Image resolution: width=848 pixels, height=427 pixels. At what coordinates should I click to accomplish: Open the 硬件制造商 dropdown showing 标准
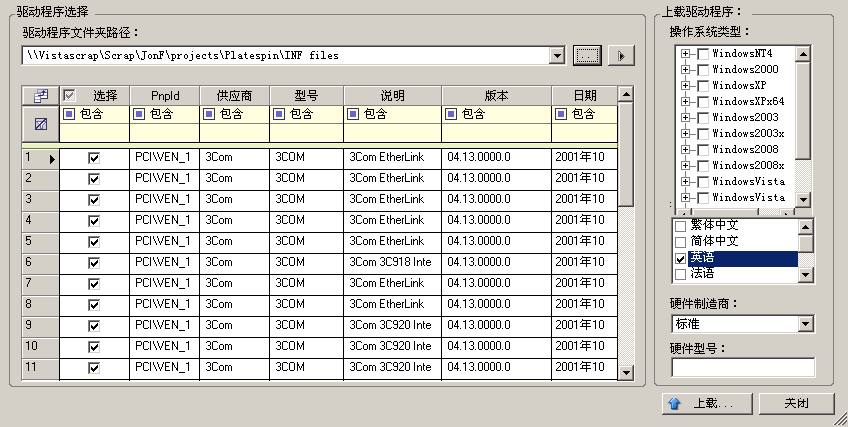[806, 324]
